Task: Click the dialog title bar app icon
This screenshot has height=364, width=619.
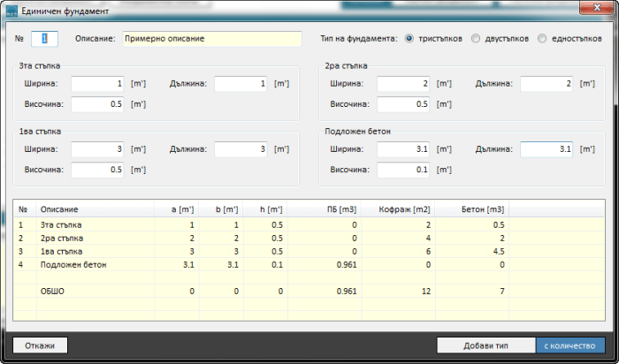Action: (11, 11)
